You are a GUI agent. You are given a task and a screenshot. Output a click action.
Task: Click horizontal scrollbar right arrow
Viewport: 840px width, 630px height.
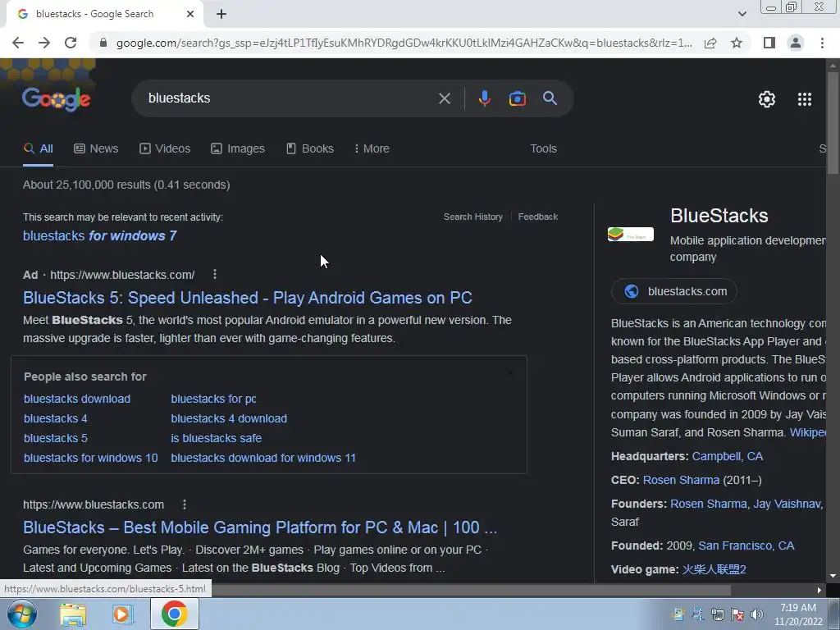819,591
